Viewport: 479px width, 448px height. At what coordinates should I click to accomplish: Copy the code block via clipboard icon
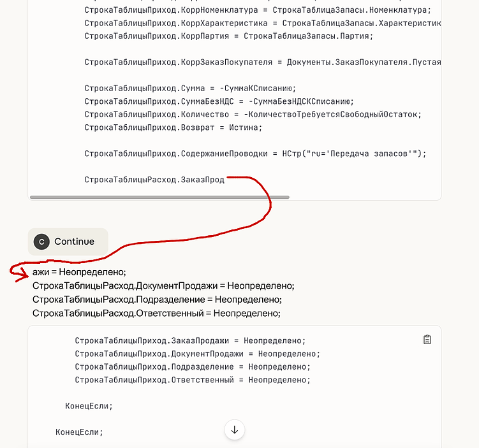(427, 340)
